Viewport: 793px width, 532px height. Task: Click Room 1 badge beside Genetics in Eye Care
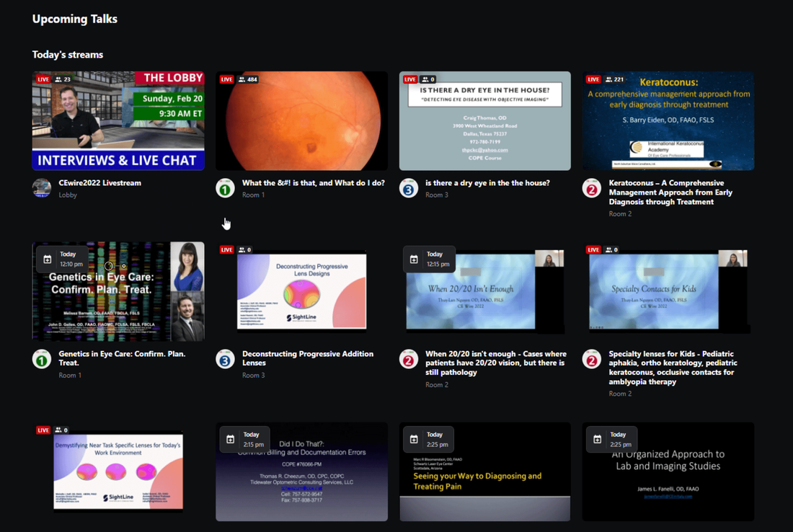coord(42,359)
